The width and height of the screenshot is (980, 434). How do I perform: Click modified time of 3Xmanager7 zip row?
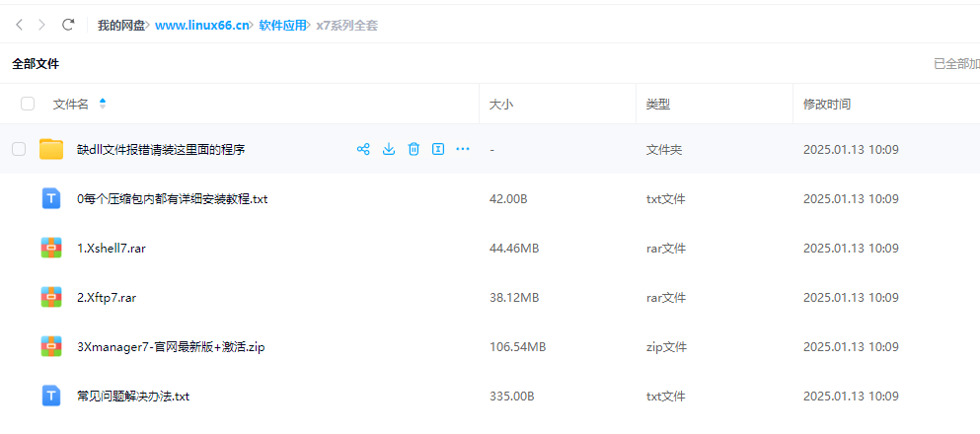coord(851,347)
